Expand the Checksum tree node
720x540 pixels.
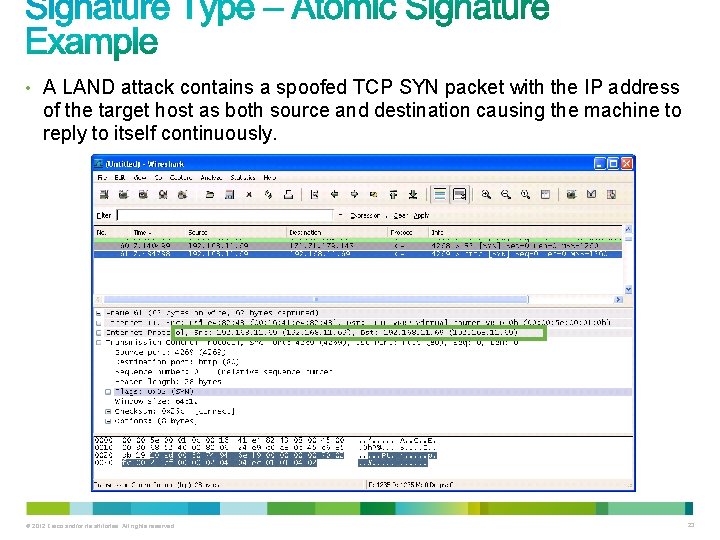point(108,411)
